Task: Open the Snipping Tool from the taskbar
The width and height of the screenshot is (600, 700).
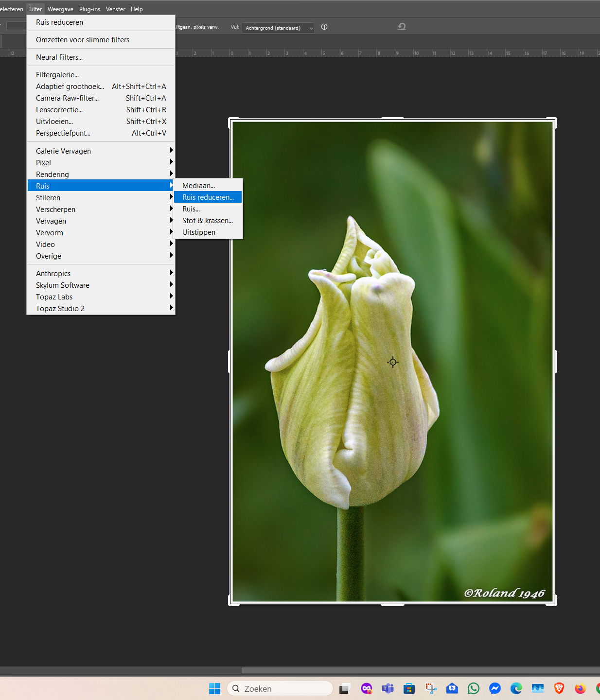Action: [x=431, y=688]
